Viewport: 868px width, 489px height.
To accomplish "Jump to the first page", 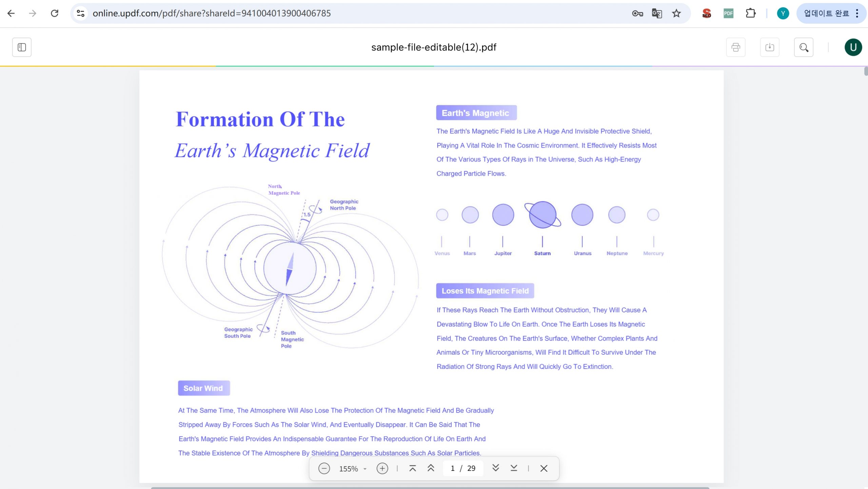I will (x=413, y=468).
